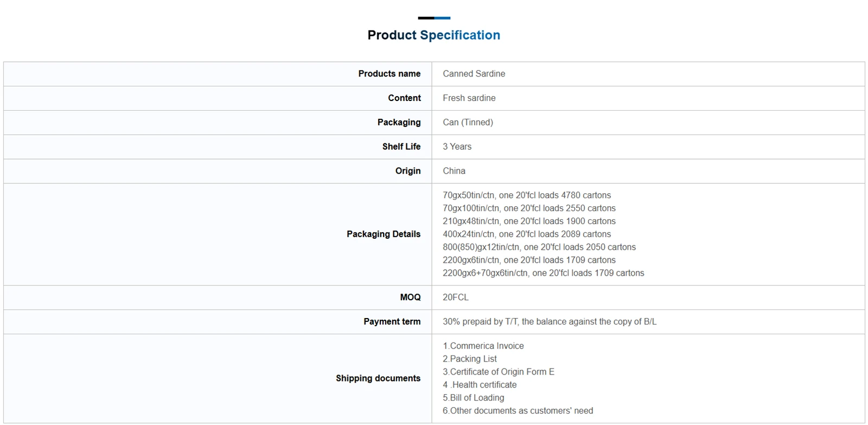Screen dimensions: 868x425
Task: Click the 'China' origin value
Action: click(454, 171)
